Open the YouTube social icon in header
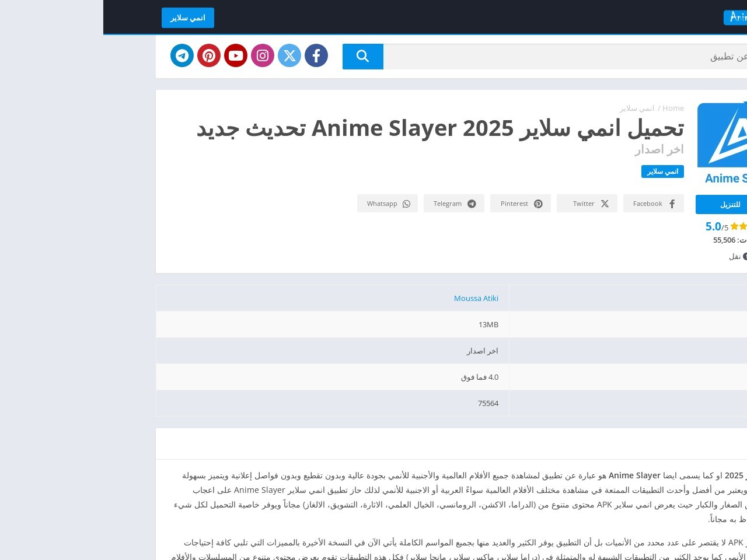The image size is (747, 560). 236,55
